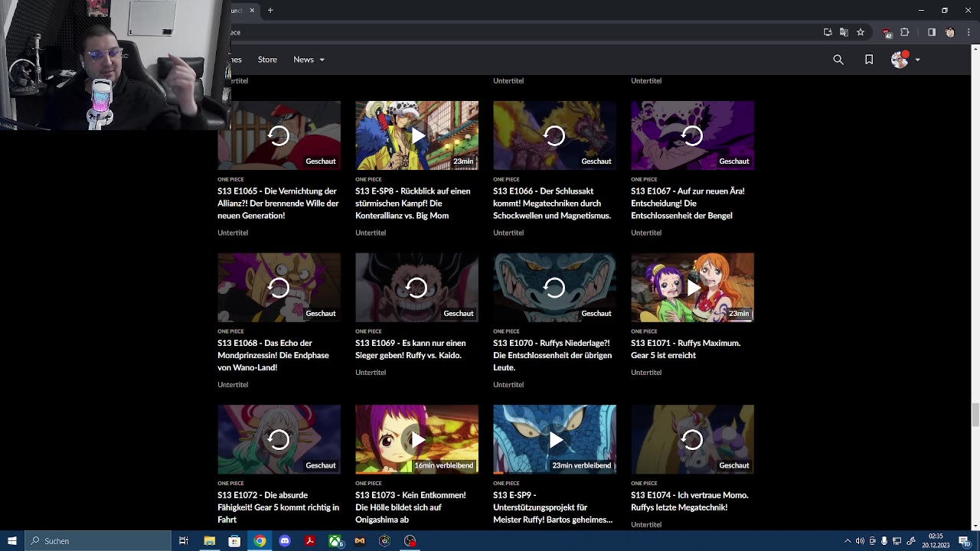This screenshot has width=980, height=551.
Task: Show hidden system tray icons
Action: point(848,541)
